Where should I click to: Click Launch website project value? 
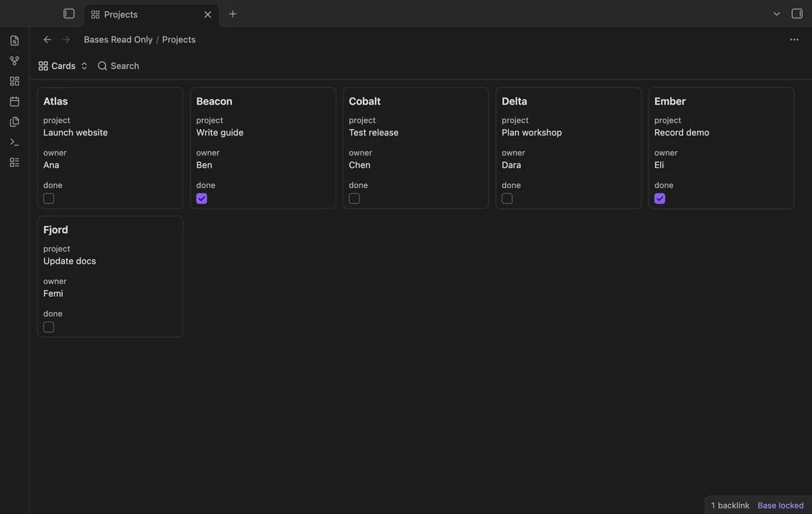76,133
